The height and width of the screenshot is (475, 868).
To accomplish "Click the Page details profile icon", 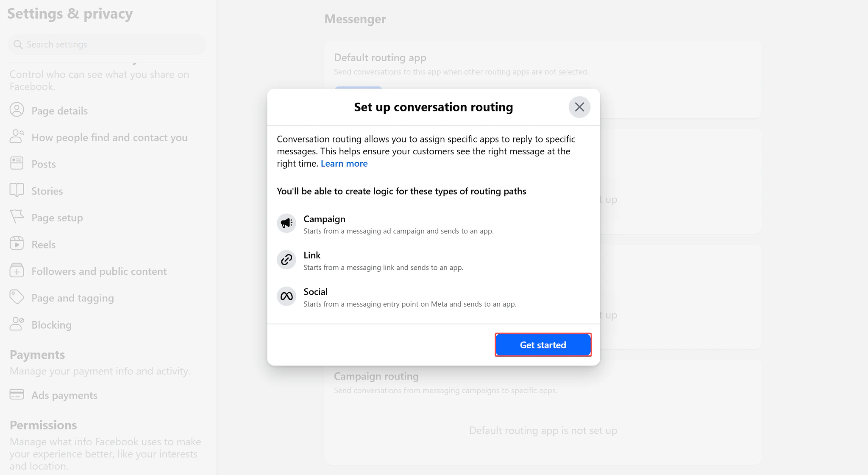I will (x=17, y=110).
